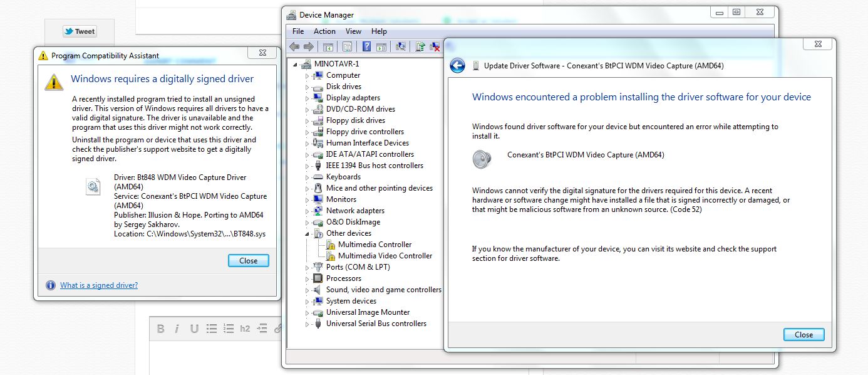Open the Action menu in Device Manager
This screenshot has width=868, height=375.
click(x=324, y=31)
